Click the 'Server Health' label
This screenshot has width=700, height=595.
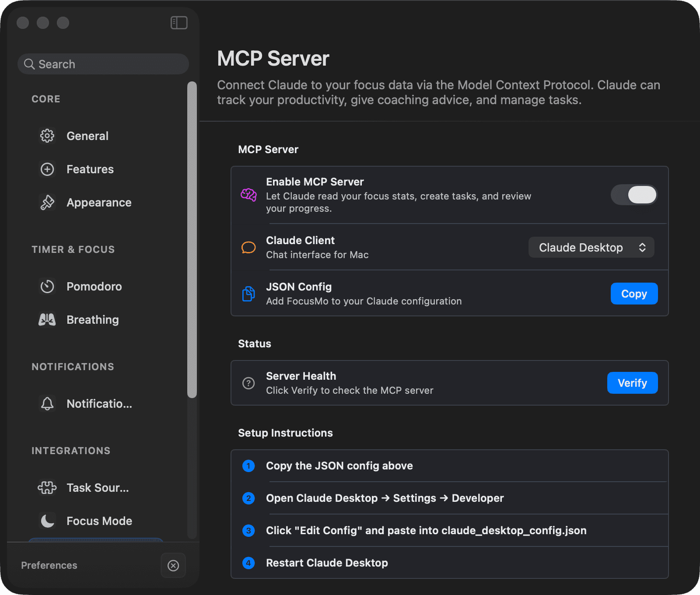pyautogui.click(x=301, y=376)
